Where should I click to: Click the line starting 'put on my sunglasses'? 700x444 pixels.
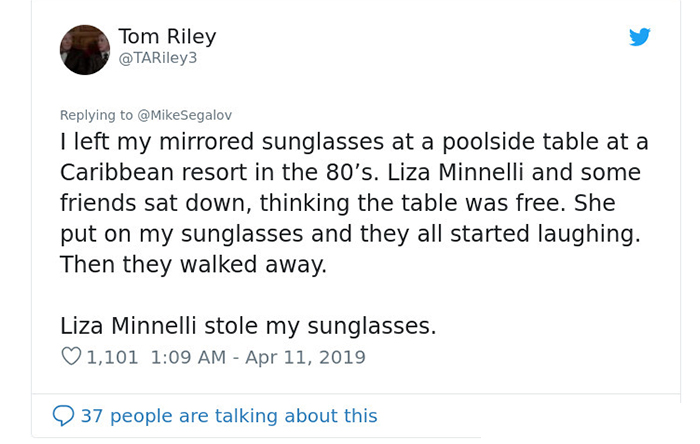pos(350,234)
